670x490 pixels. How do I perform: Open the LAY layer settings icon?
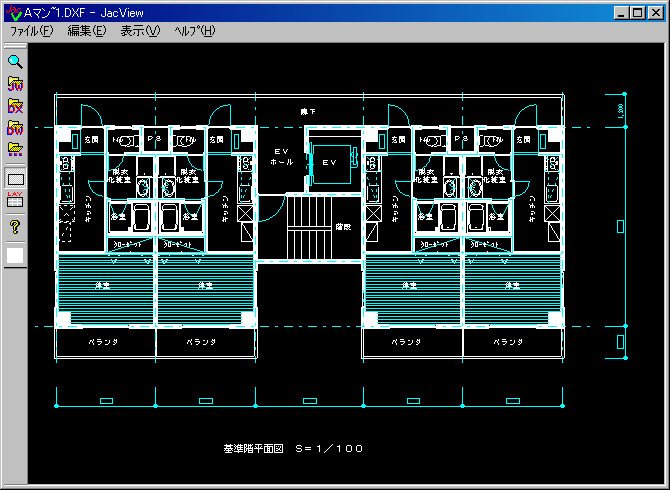coord(15,199)
